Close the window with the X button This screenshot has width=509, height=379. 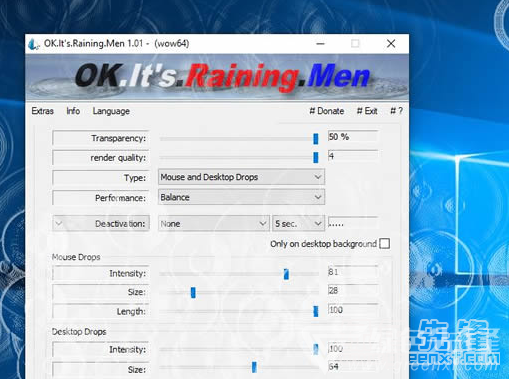(391, 44)
